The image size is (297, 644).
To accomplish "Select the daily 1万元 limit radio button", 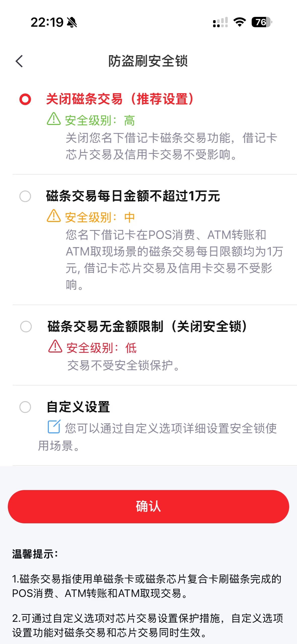I will [25, 196].
